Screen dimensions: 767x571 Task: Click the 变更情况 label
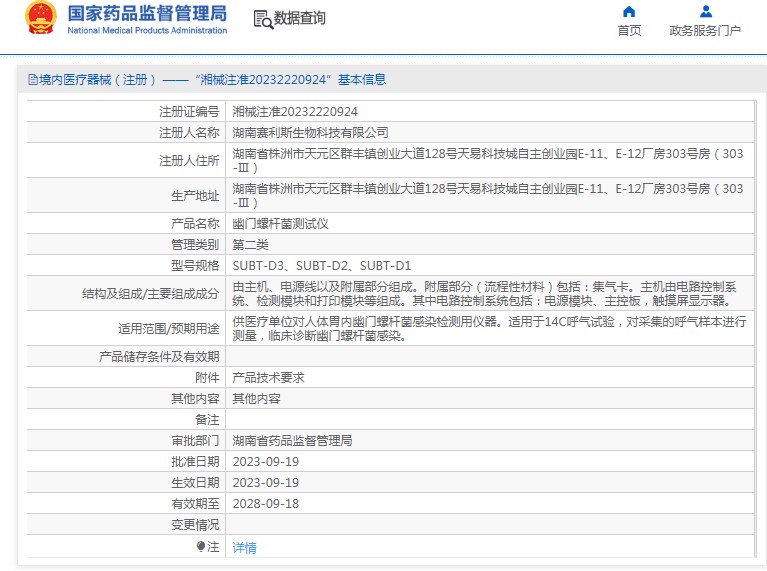tap(195, 525)
